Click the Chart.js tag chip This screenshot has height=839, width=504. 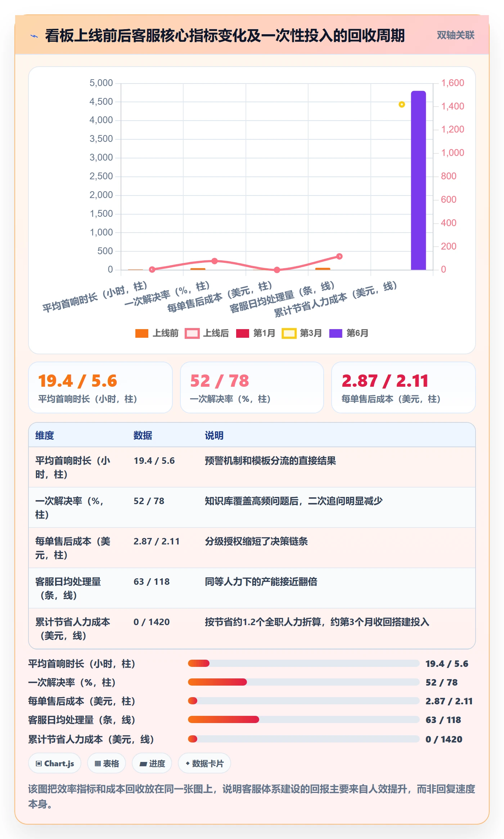click(x=55, y=763)
